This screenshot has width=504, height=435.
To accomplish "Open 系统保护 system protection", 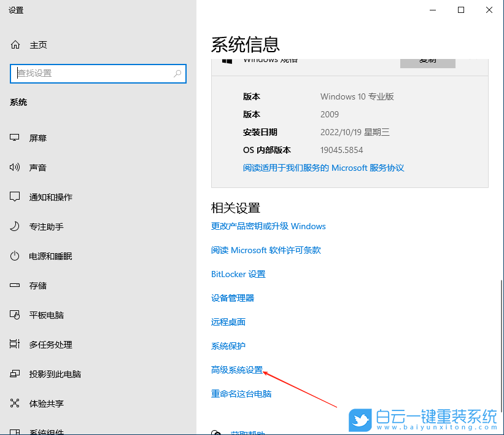I will point(228,346).
